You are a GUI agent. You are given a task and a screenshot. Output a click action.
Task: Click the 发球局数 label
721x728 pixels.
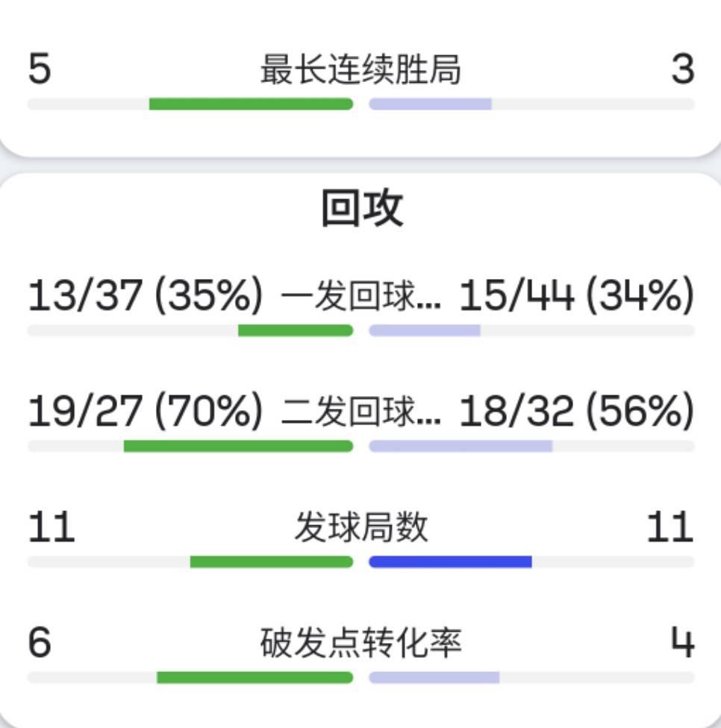click(361, 527)
